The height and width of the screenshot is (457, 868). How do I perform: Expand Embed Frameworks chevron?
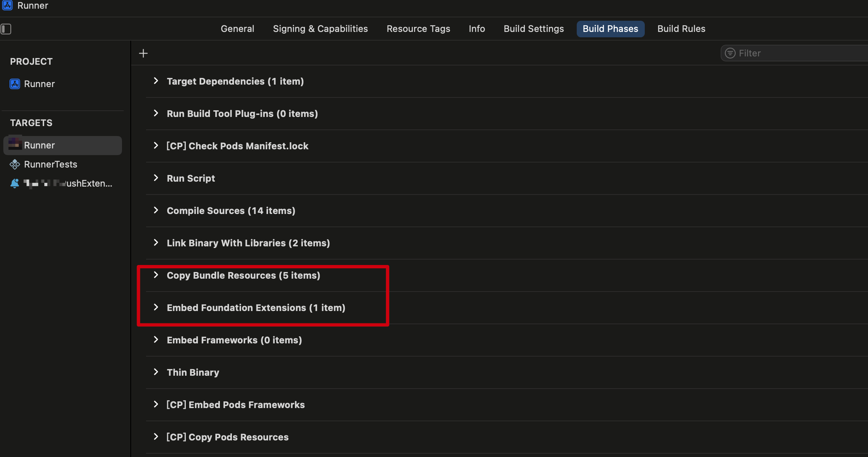tap(156, 340)
